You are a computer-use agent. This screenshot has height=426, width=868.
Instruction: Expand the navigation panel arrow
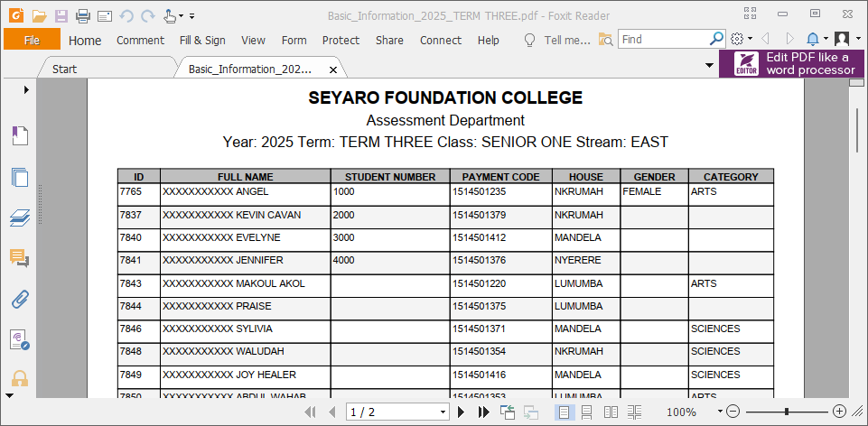click(26, 89)
